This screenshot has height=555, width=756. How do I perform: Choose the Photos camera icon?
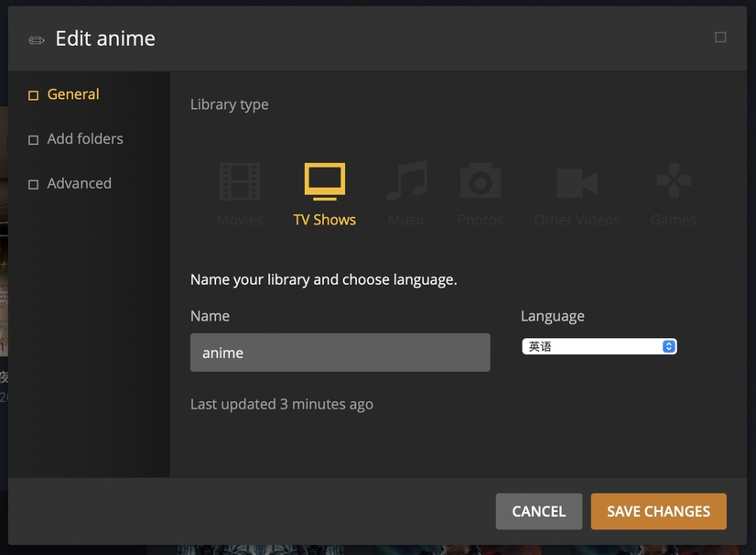point(481,180)
